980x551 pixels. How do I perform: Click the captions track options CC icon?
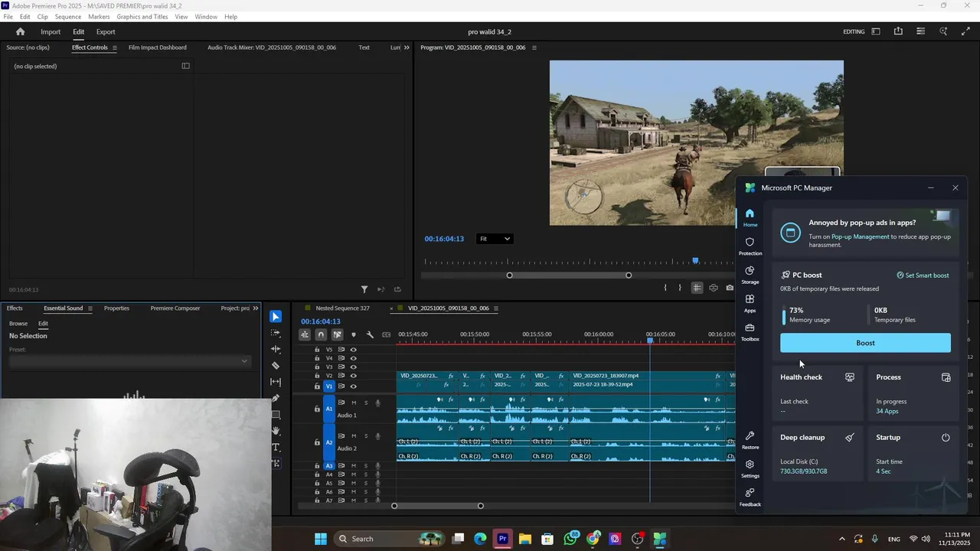pos(387,334)
